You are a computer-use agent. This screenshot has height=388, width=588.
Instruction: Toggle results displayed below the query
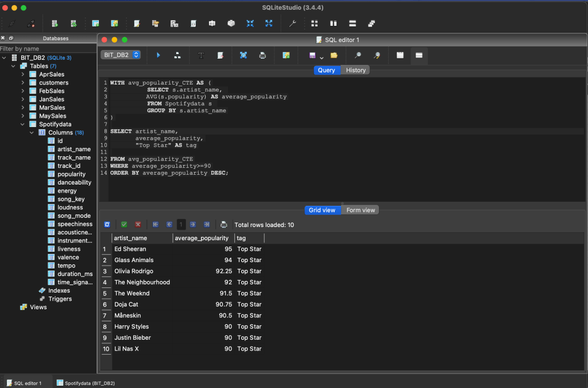click(x=419, y=55)
